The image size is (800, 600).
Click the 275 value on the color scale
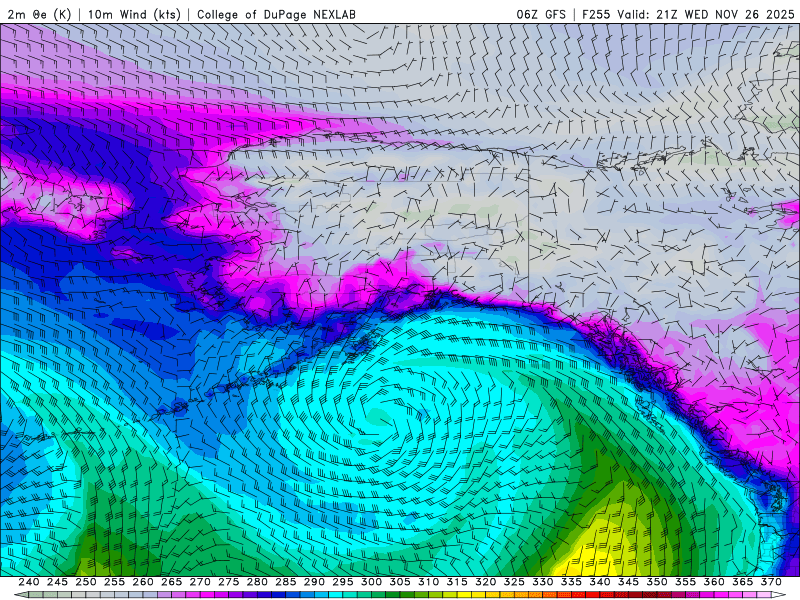pos(229,582)
